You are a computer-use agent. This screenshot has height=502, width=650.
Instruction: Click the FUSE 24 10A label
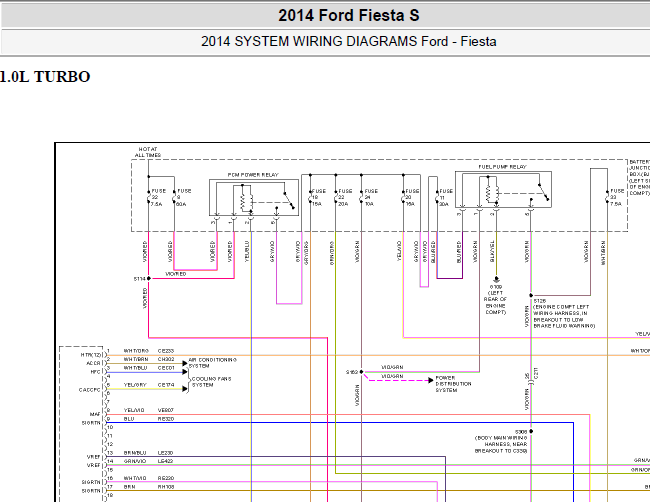point(371,198)
